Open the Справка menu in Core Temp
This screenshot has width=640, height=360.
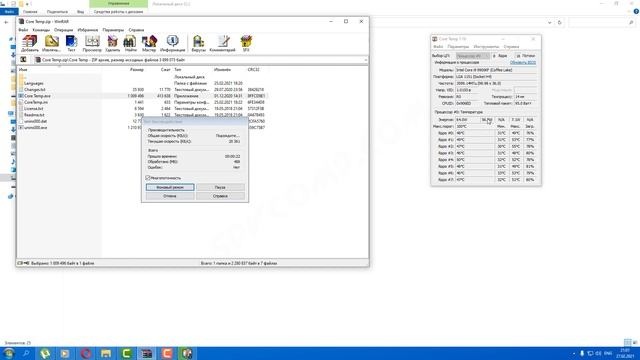coord(511,47)
